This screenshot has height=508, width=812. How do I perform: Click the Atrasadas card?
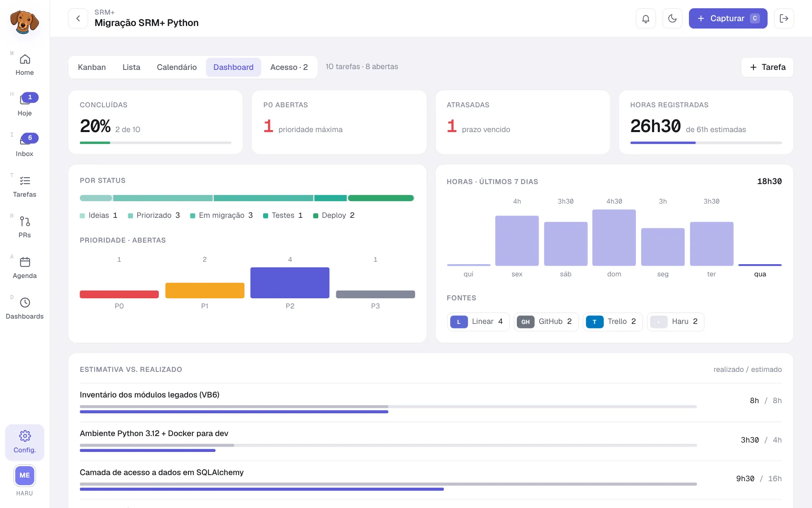pyautogui.click(x=523, y=122)
